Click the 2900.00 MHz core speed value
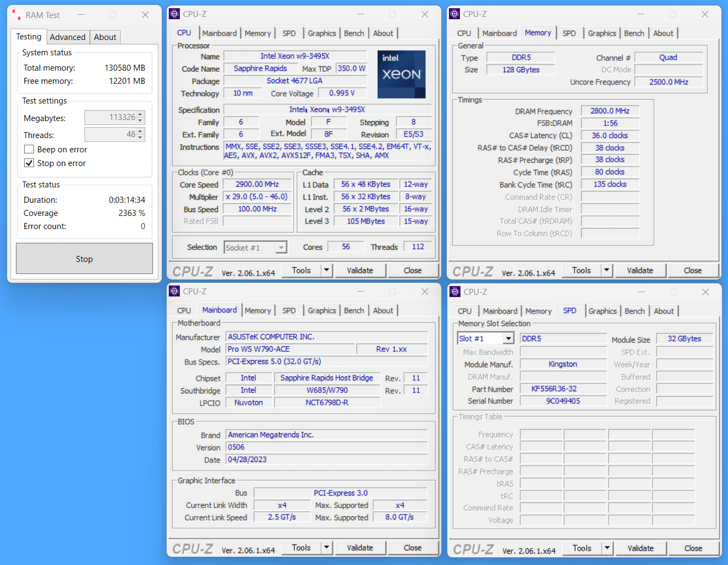This screenshot has height=565, width=728. coord(257,184)
